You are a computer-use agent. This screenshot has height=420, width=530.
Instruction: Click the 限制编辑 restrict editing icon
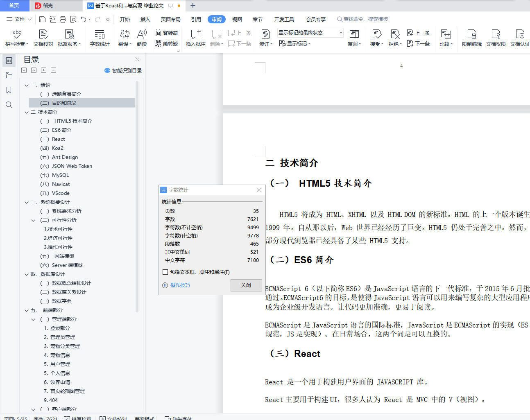[x=472, y=38]
